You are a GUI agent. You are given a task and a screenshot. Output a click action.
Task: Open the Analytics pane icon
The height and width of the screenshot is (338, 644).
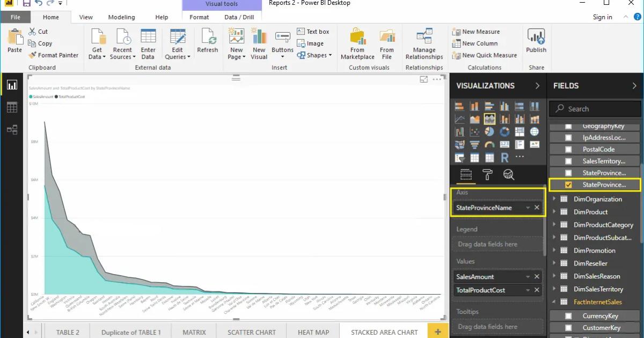pos(509,175)
